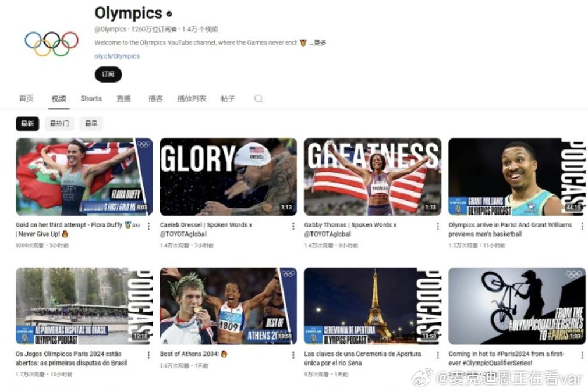
Task: Open more options for Gabby Thomas video
Action: coord(438,226)
